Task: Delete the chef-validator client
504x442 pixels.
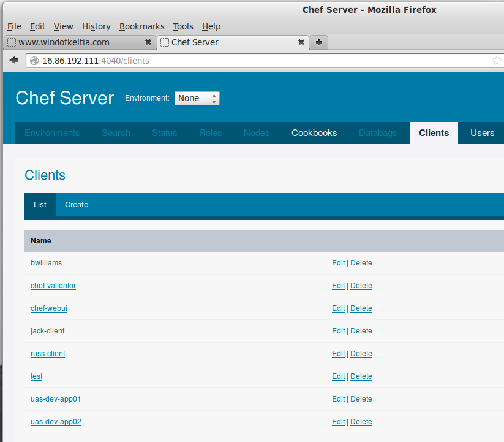Action: click(x=361, y=286)
